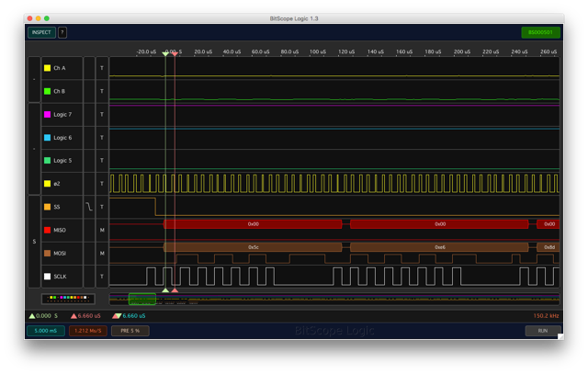Toggle the M mode for MISO channel
This screenshot has height=374, width=588.
tap(102, 230)
